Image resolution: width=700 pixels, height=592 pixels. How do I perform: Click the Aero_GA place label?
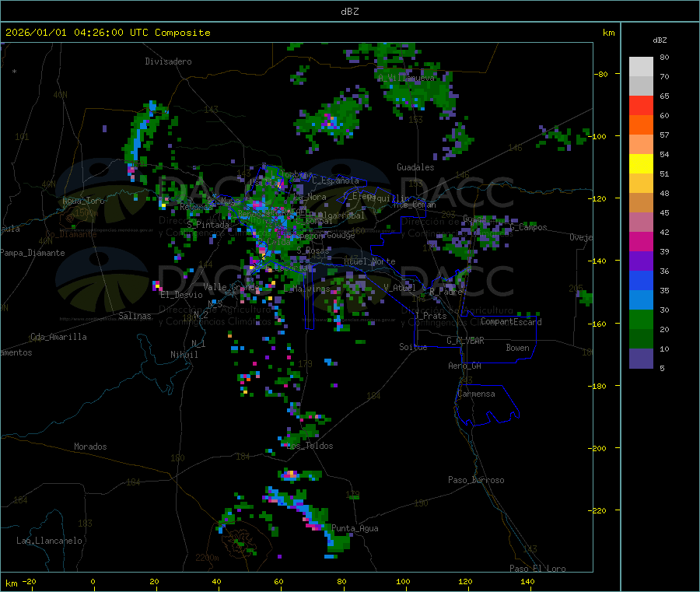coord(465,366)
